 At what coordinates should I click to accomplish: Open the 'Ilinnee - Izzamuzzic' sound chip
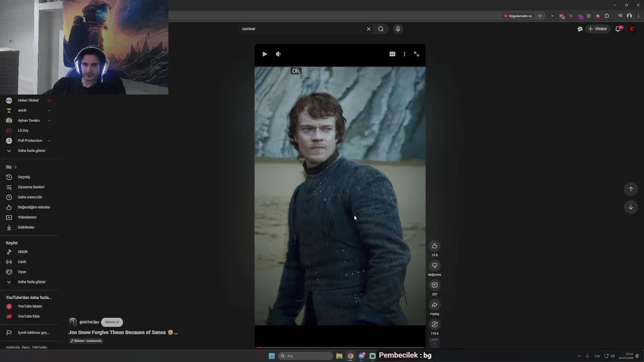[x=86, y=341]
